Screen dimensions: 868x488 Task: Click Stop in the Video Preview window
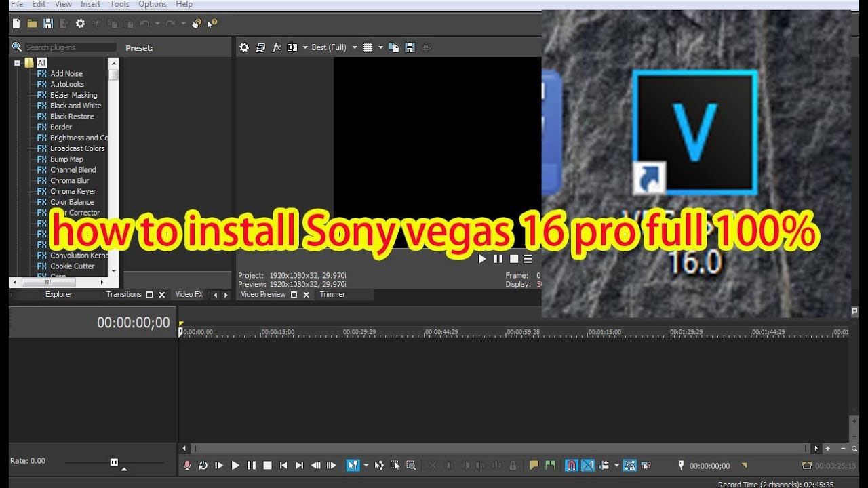tap(514, 259)
